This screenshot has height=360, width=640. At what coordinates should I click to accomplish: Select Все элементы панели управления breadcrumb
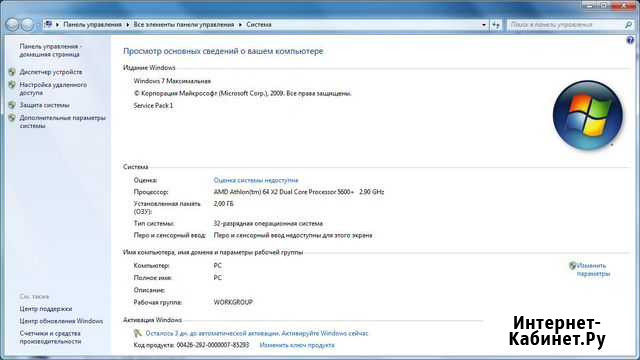coord(184,25)
